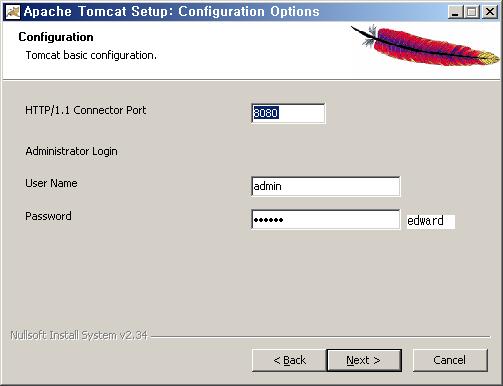Click the title bar text 'Apache Tomcat Setup'
The height and width of the screenshot is (386, 503).
coord(96,12)
